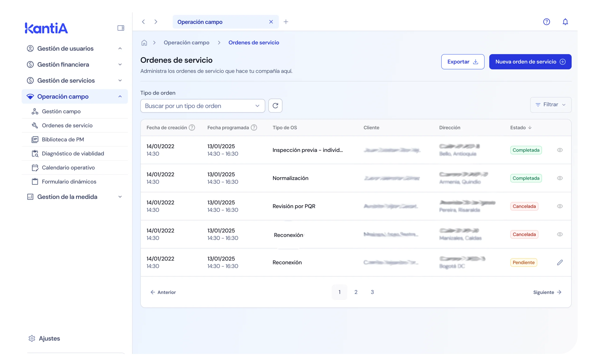The height and width of the screenshot is (364, 597).
Task: Click Nueva orden de servicio button
Action: pos(530,62)
